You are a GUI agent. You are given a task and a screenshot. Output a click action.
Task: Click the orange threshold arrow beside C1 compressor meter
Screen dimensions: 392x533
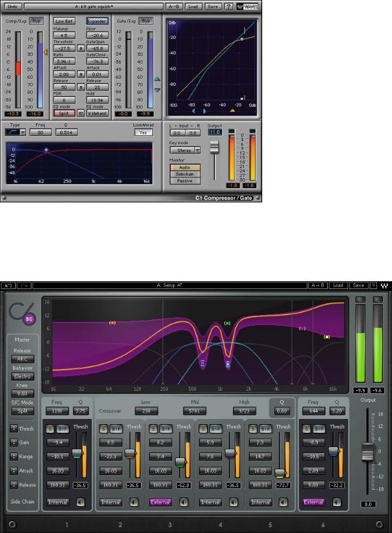[45, 52]
